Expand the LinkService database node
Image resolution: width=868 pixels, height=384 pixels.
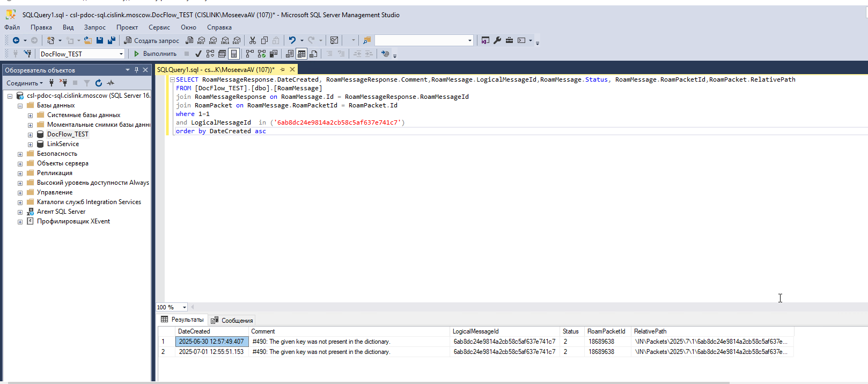30,144
